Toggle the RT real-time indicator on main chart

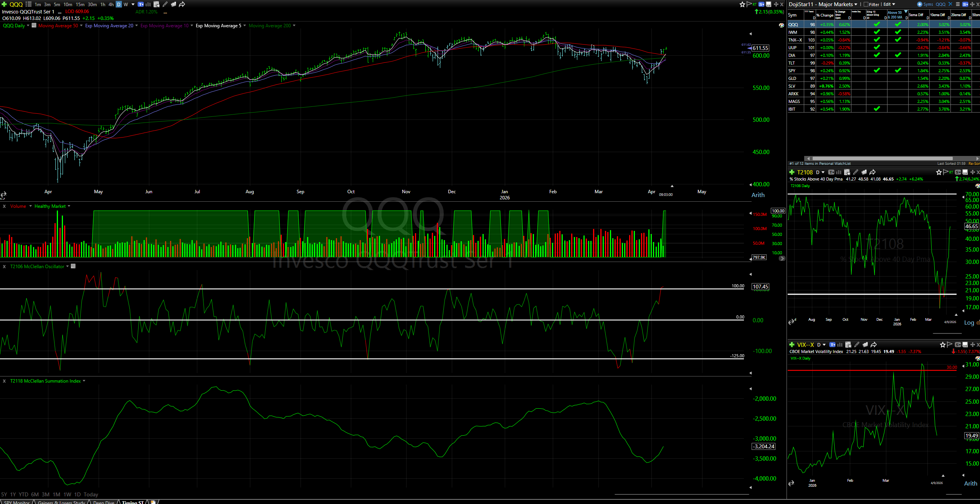(x=755, y=4)
